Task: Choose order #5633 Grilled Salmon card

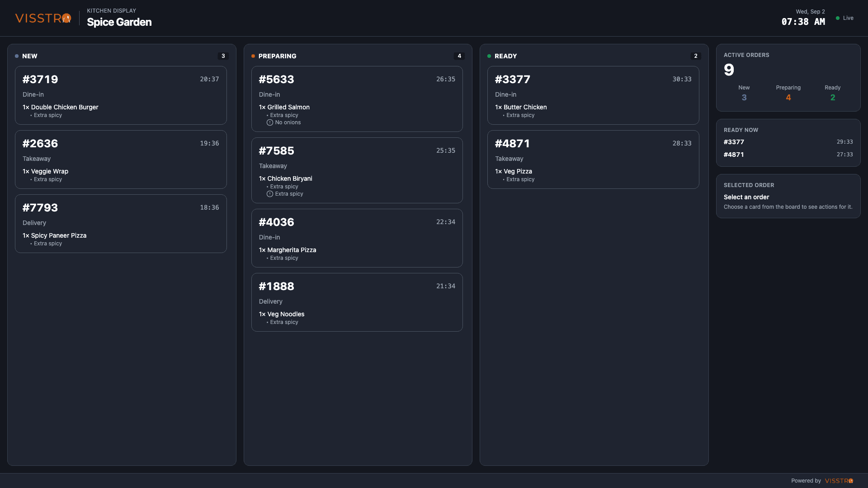Action: [357, 99]
